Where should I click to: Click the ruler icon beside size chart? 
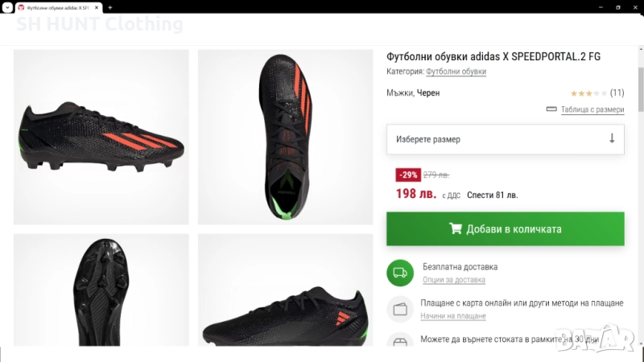coord(551,109)
